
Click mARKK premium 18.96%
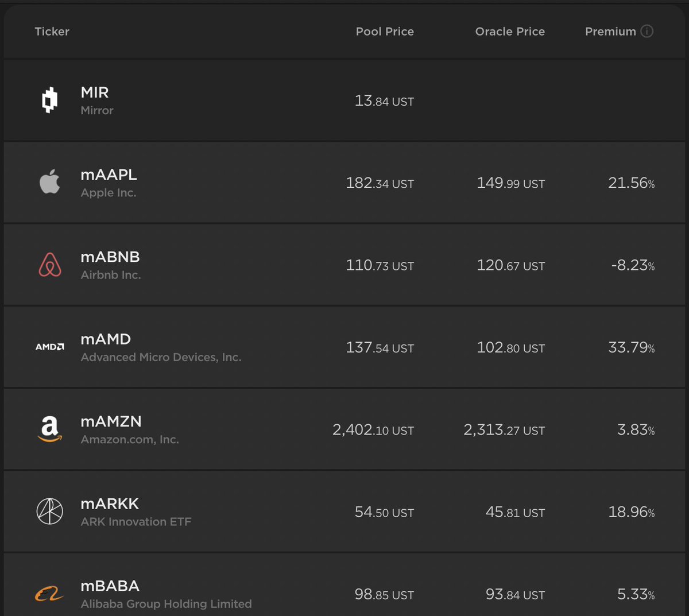(631, 512)
